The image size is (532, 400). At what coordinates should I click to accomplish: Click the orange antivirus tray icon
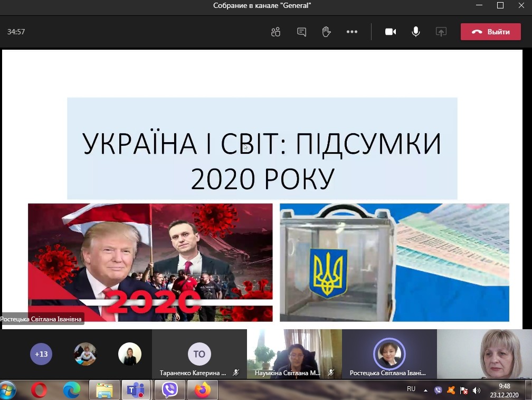click(451, 390)
